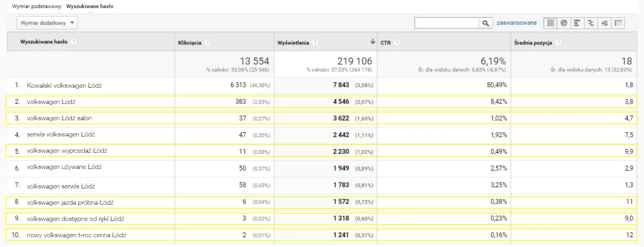Image resolution: width=644 pixels, height=247 pixels.
Task: Click the descending sort arrow on Wyświetlenia
Action: [373, 42]
